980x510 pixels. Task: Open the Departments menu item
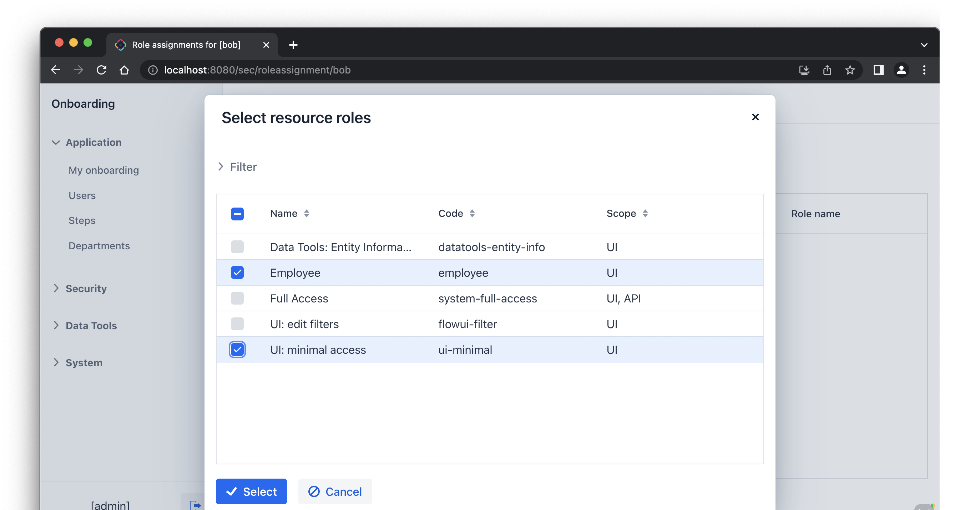pyautogui.click(x=99, y=246)
